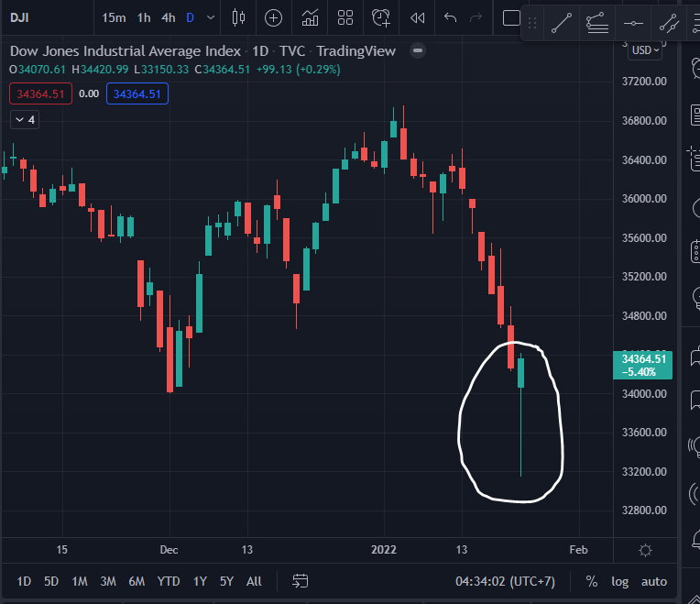Open chart settings gear icon
Screen dimensions: 700x604
point(645,550)
